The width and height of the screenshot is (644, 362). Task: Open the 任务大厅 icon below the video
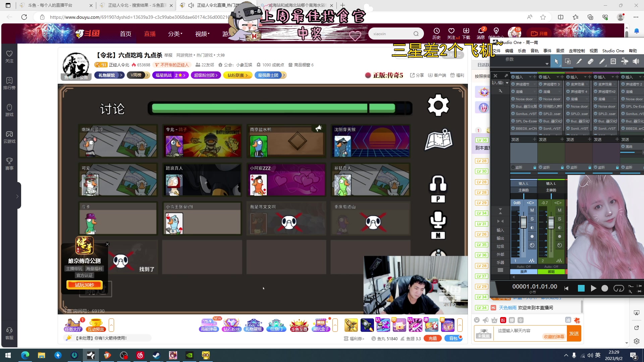(73, 325)
